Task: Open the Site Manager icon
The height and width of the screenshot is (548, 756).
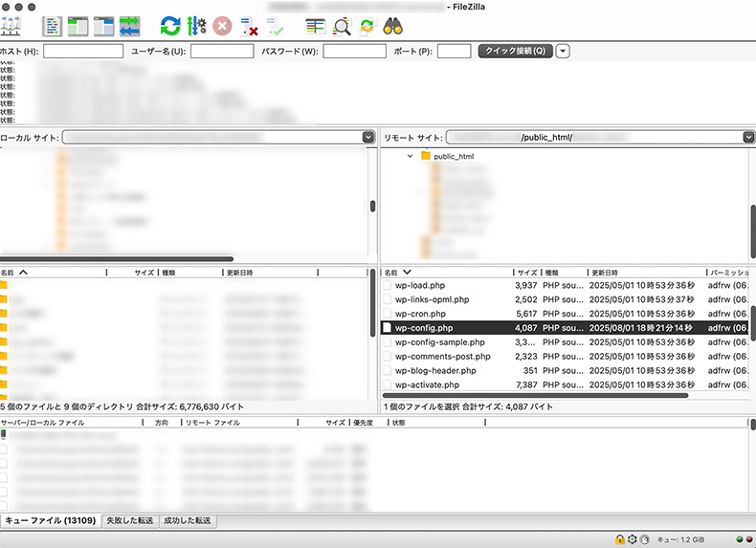Action: (x=13, y=26)
